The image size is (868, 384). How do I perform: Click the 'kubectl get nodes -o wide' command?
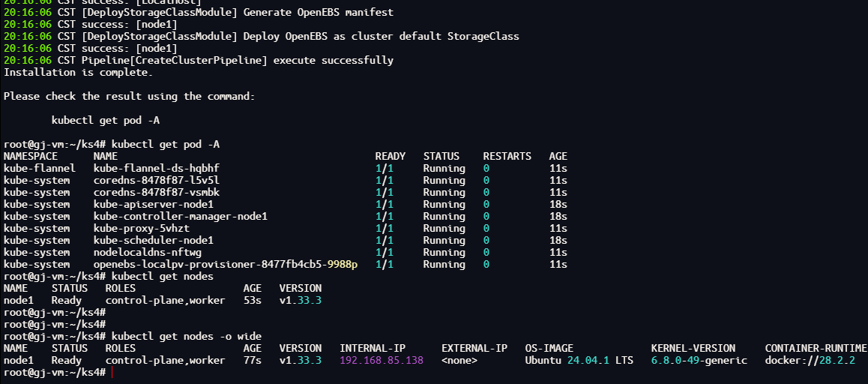[187, 336]
